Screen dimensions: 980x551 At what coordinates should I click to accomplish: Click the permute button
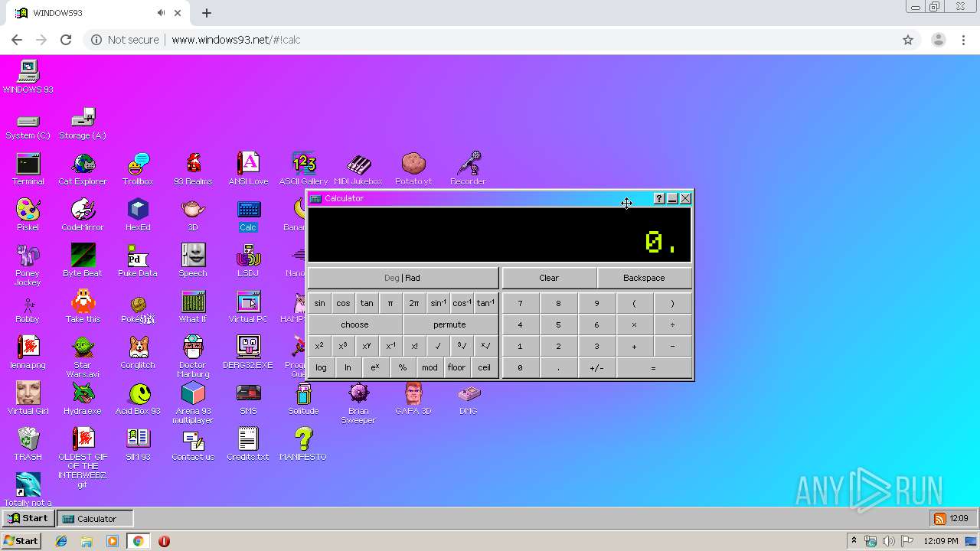click(x=449, y=324)
